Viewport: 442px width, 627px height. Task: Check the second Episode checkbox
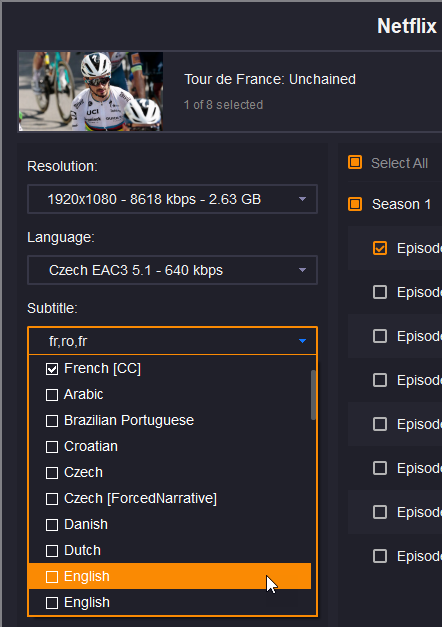[x=380, y=292]
